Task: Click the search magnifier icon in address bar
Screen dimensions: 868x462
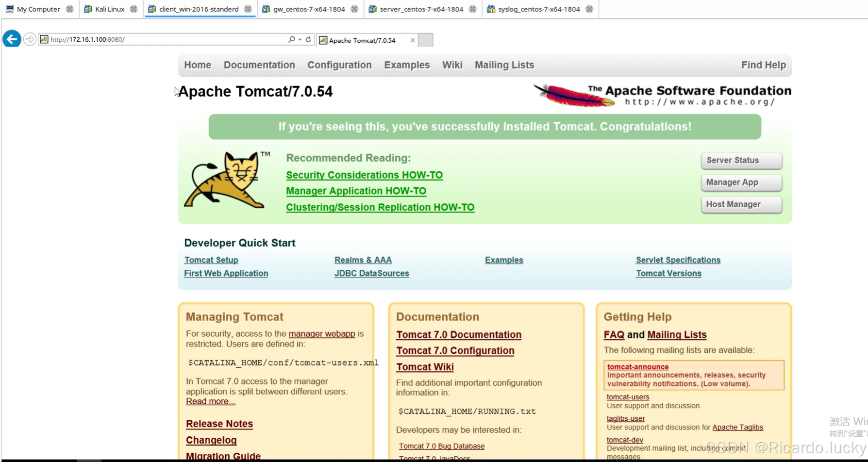Action: 291,39
